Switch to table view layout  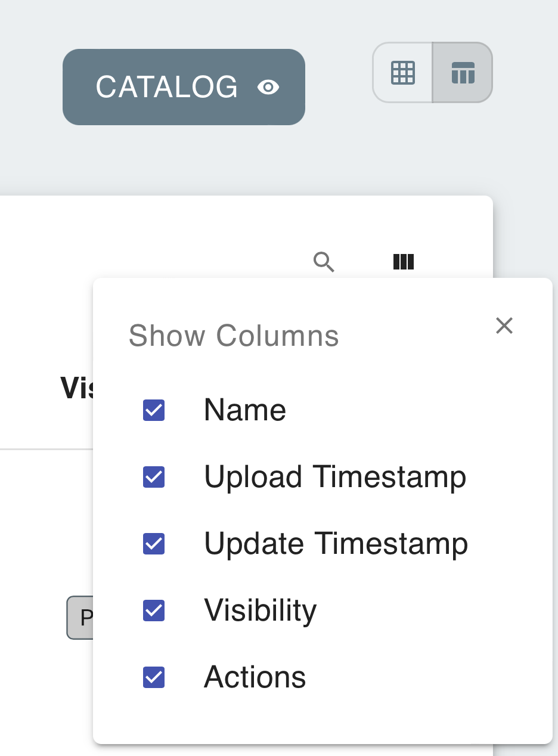(x=463, y=73)
